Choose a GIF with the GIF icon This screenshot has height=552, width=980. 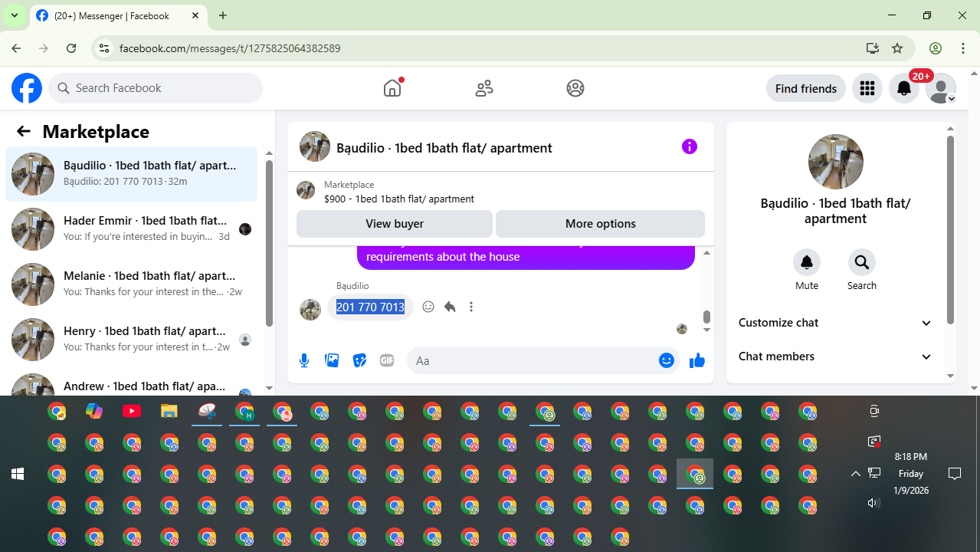(387, 360)
